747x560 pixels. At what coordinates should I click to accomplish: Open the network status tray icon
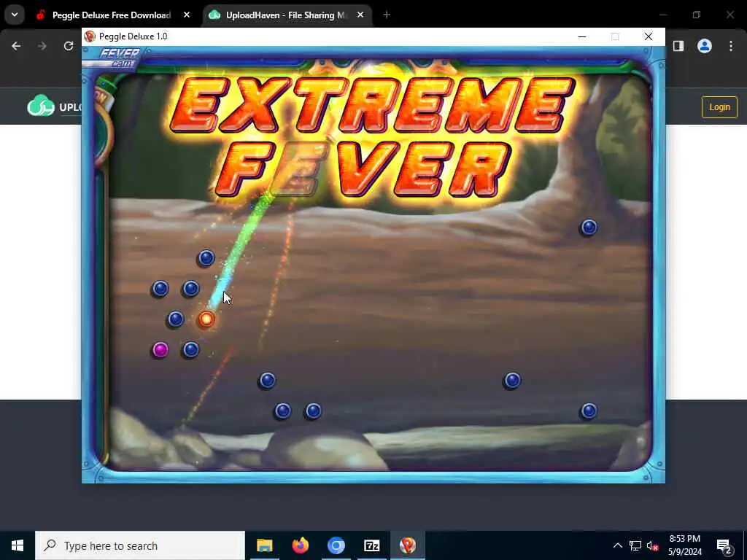(635, 545)
